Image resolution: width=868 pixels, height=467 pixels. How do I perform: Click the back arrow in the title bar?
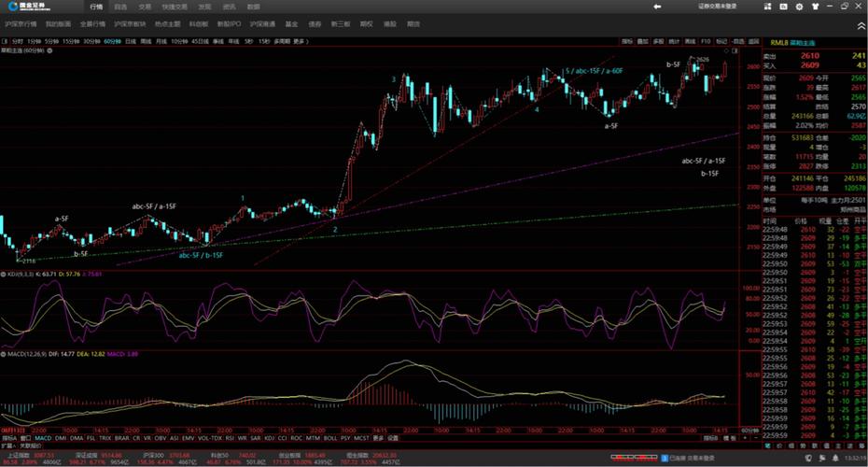tap(657, 7)
